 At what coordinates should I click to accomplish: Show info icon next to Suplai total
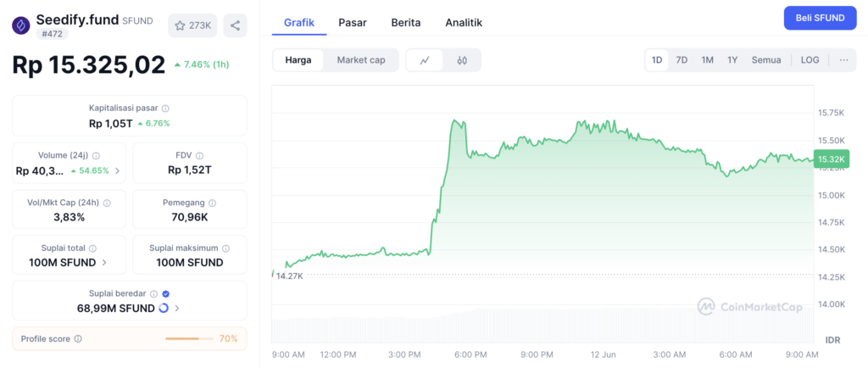pyautogui.click(x=93, y=249)
